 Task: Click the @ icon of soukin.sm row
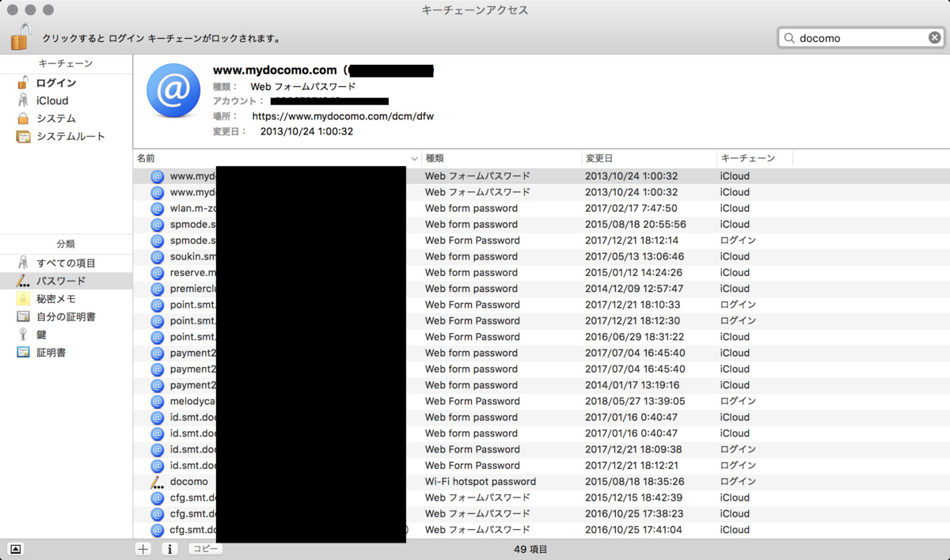tap(157, 256)
